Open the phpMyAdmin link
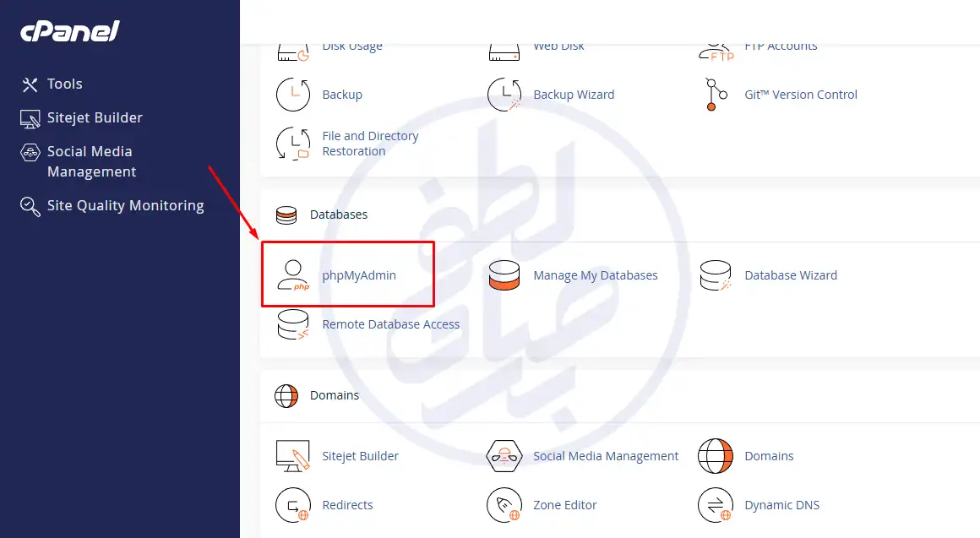Screen dimensions: 980x538 coord(359,275)
